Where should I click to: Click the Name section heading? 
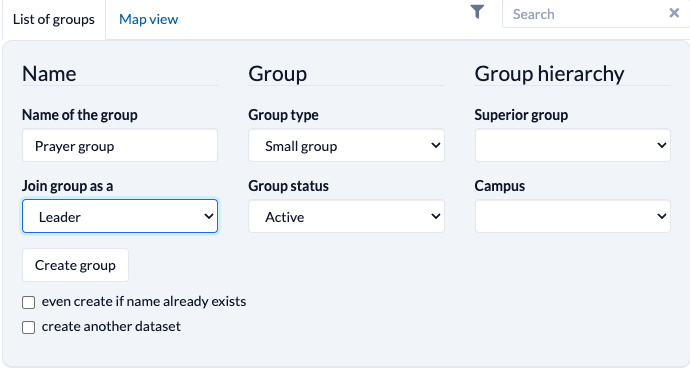point(49,74)
